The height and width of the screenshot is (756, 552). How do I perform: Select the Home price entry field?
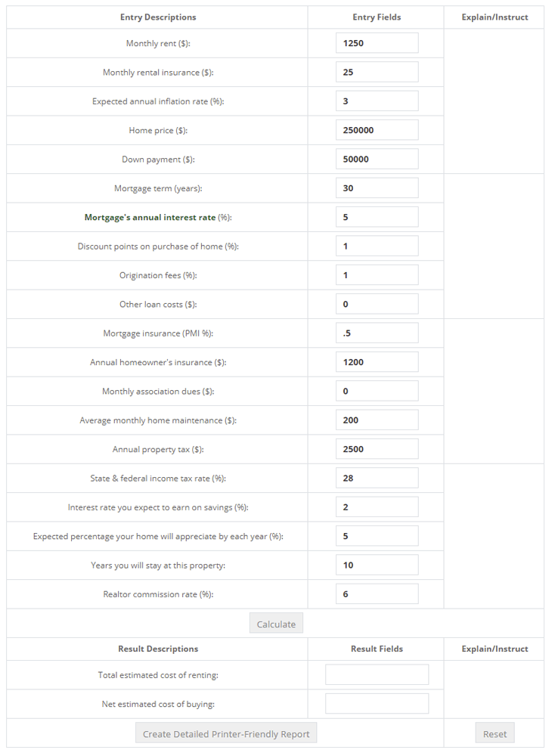tap(377, 129)
